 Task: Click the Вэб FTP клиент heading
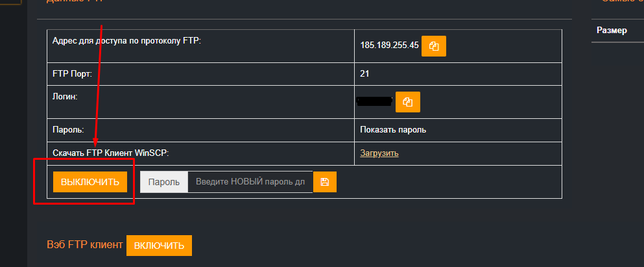tap(84, 245)
